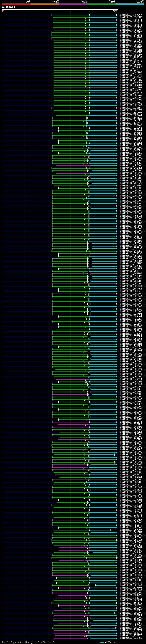The image size is (146, 644).
Task: Select subject label UniRef100_A6N0C0
Action: click(131, 85)
